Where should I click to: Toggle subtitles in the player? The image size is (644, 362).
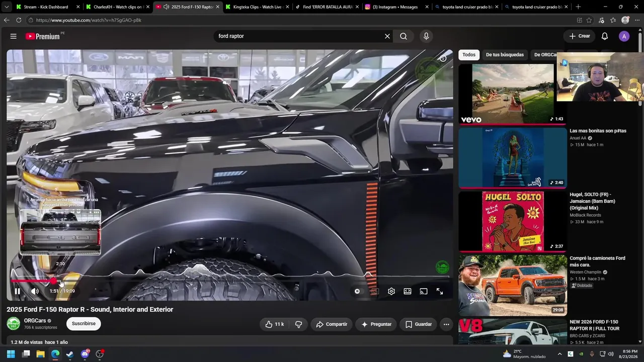pyautogui.click(x=374, y=291)
